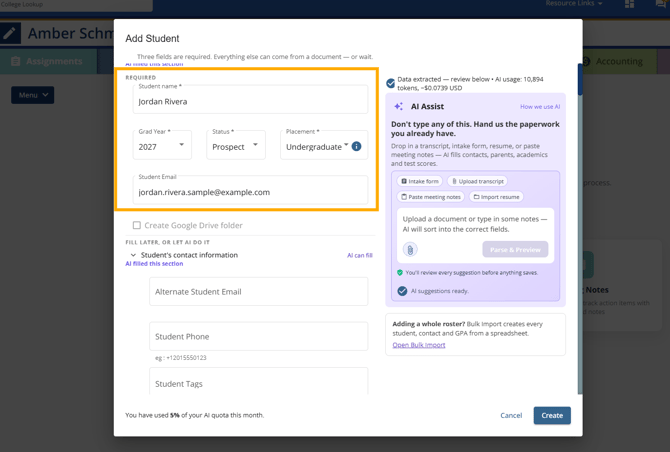
Task: Click the AI Assist sparkle icon
Action: (398, 106)
